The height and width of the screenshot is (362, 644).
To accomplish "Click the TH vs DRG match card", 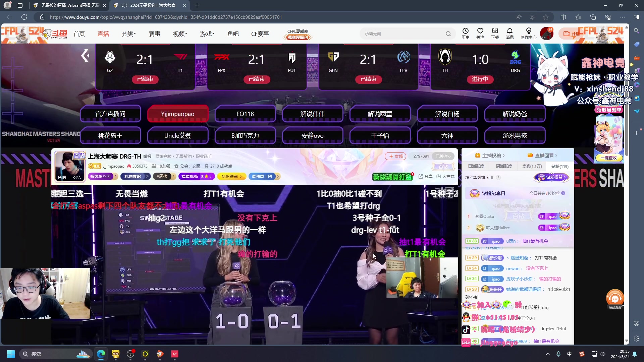I will (480, 67).
